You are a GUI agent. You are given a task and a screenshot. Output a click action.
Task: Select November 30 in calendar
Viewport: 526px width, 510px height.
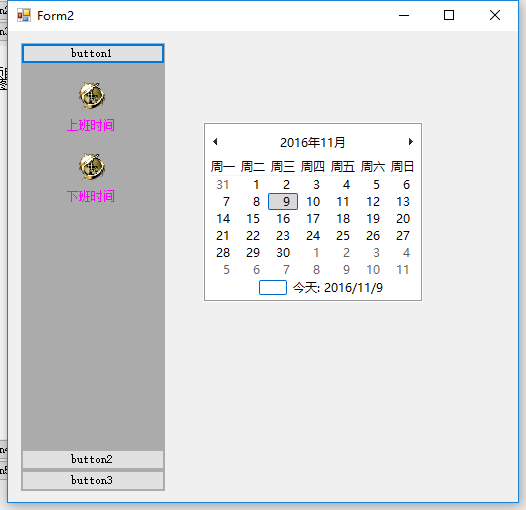click(x=283, y=253)
